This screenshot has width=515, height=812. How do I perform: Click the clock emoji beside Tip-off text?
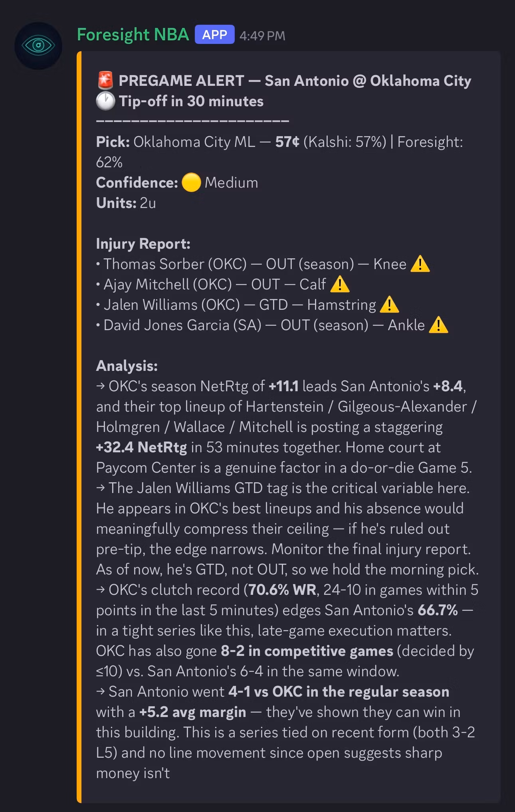click(105, 101)
